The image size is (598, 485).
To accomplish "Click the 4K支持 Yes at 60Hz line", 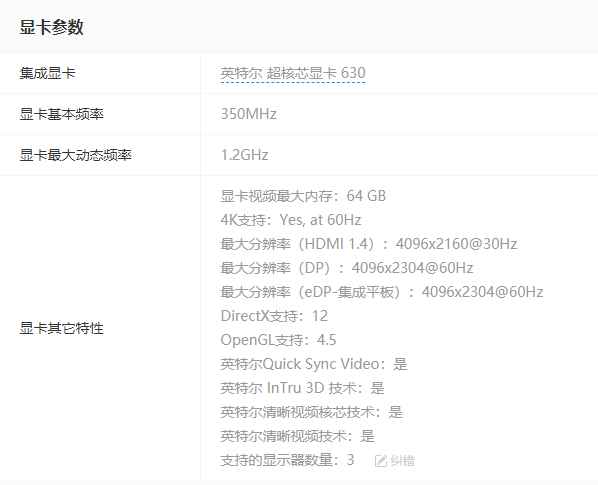I will coord(291,220).
